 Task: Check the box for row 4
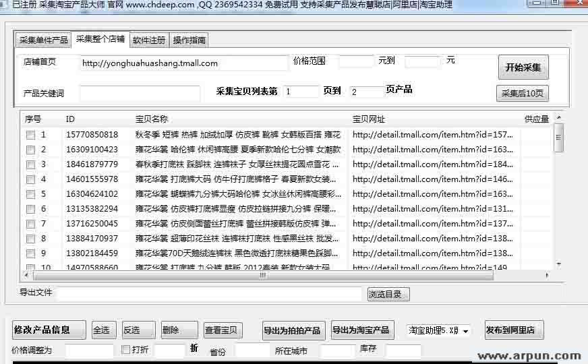point(31,179)
